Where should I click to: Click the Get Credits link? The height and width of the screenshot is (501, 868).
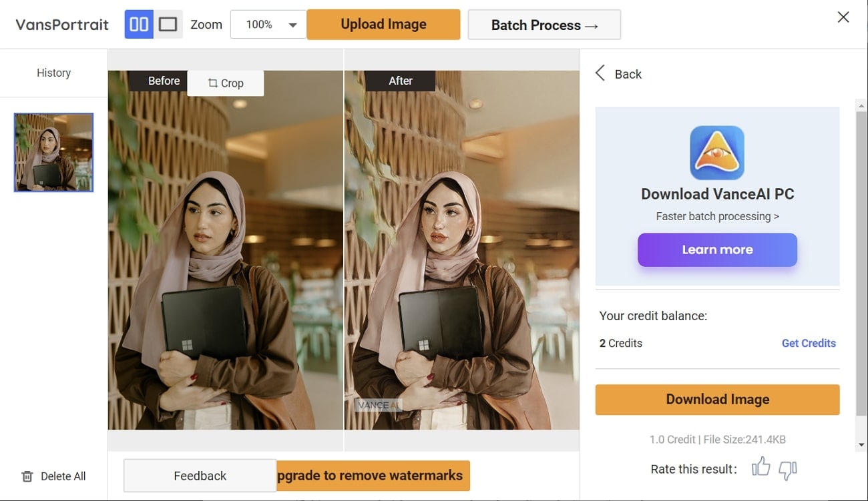[x=809, y=343]
